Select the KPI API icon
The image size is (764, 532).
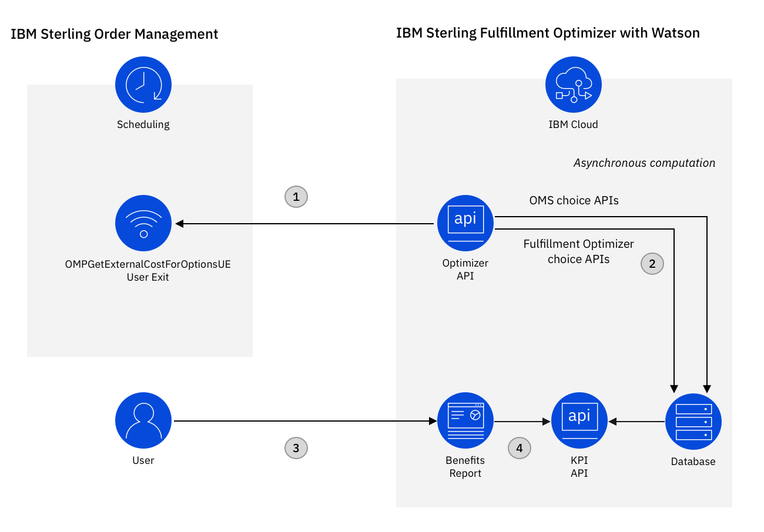579,420
